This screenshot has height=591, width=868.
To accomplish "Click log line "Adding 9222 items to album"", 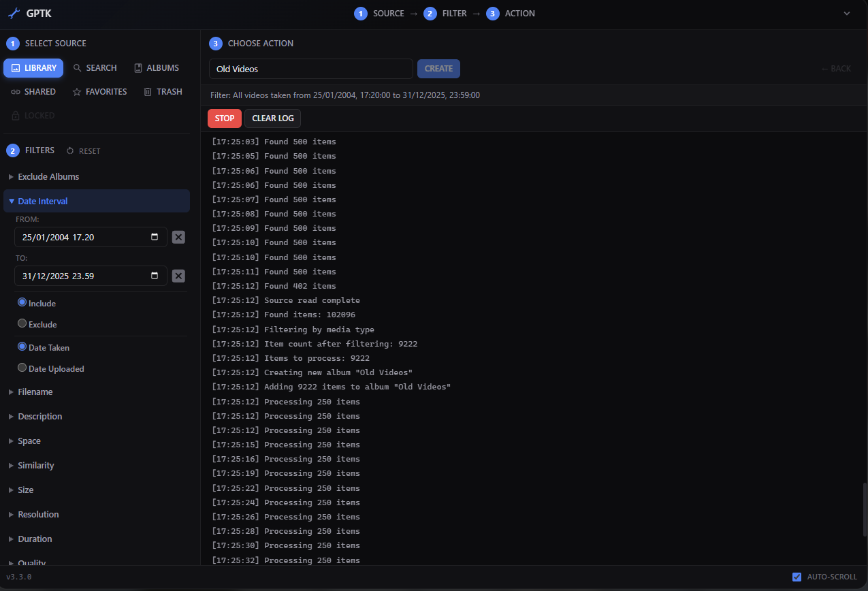I will click(x=331, y=387).
